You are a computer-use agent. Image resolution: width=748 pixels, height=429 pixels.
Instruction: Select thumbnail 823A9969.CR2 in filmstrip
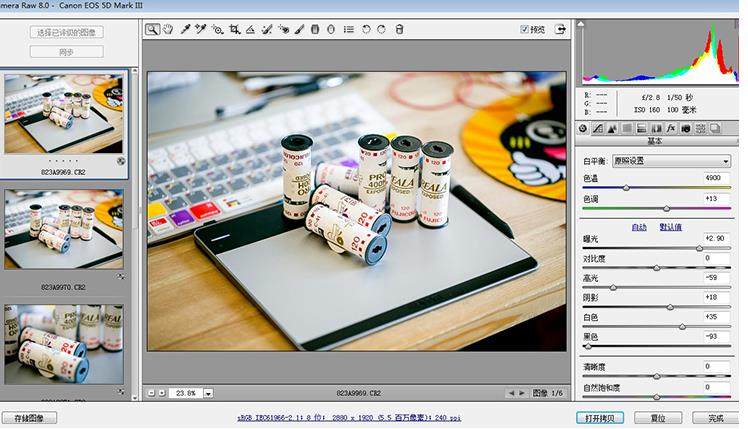(63, 114)
